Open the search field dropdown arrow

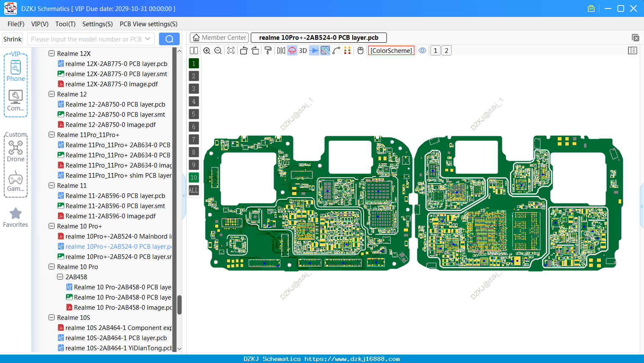[148, 39]
